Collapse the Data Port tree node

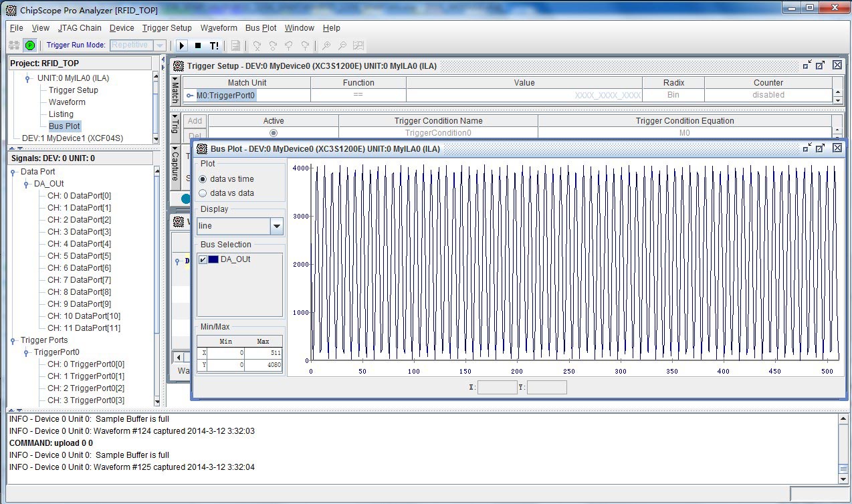13,172
